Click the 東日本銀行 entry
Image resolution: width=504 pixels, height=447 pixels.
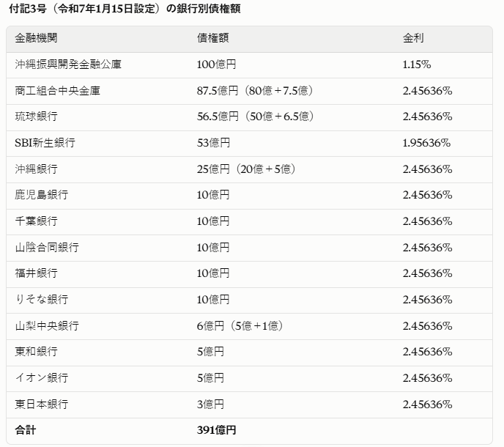(x=42, y=404)
